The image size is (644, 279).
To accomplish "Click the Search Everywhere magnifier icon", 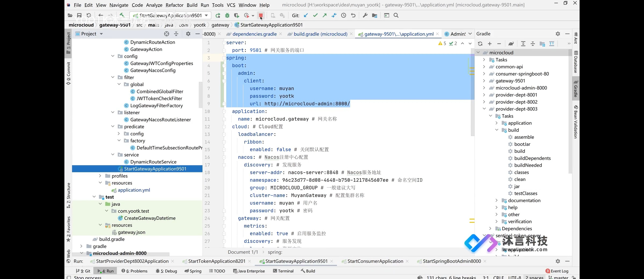I will (x=396, y=16).
